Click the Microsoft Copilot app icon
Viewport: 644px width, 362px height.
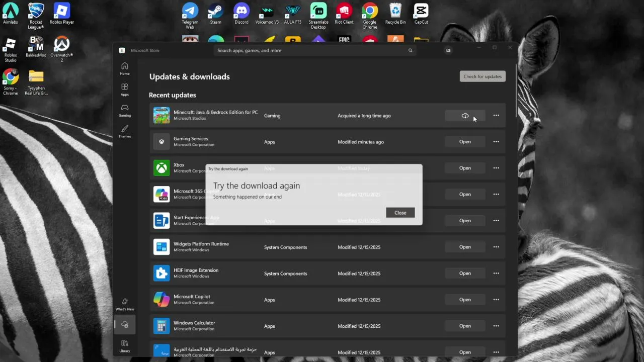coord(162,300)
